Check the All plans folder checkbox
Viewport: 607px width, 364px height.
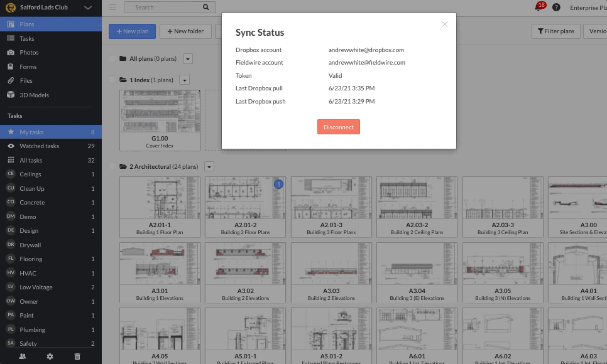coord(113,59)
